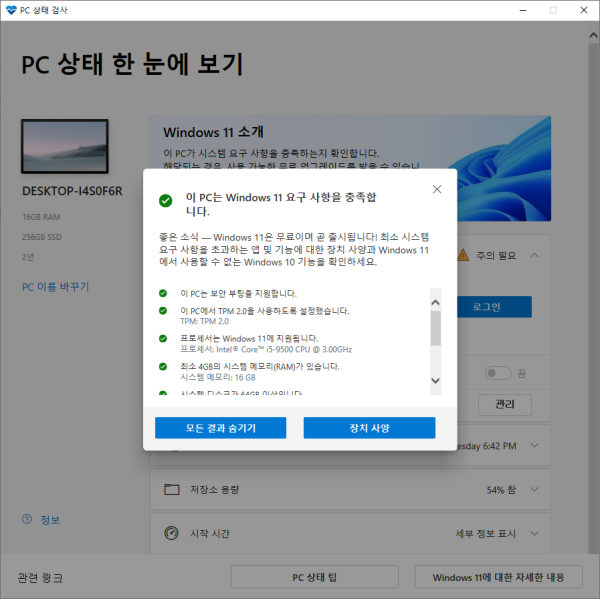Toggle the switch labeled 끔
The height and width of the screenshot is (599, 600).
point(498,373)
